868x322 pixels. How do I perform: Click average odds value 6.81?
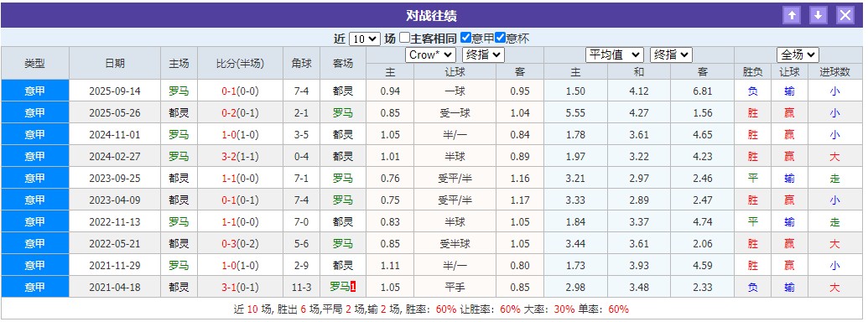click(702, 91)
